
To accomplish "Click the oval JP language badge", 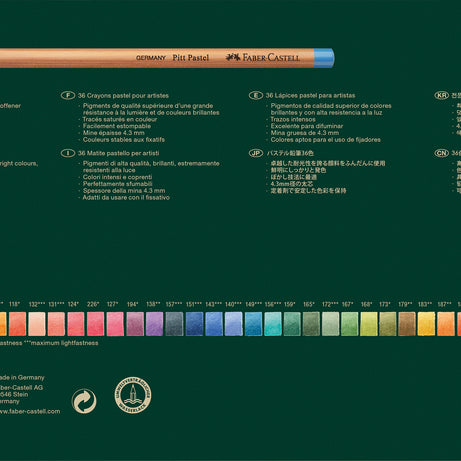I will pyautogui.click(x=256, y=153).
